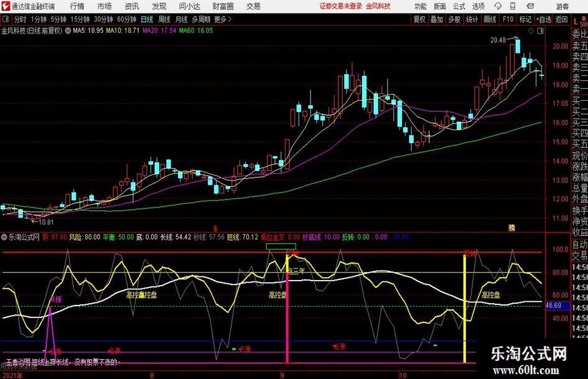Switch to 15分钟 period
Image resolution: width=588 pixels, height=379 pixels.
pyautogui.click(x=80, y=19)
